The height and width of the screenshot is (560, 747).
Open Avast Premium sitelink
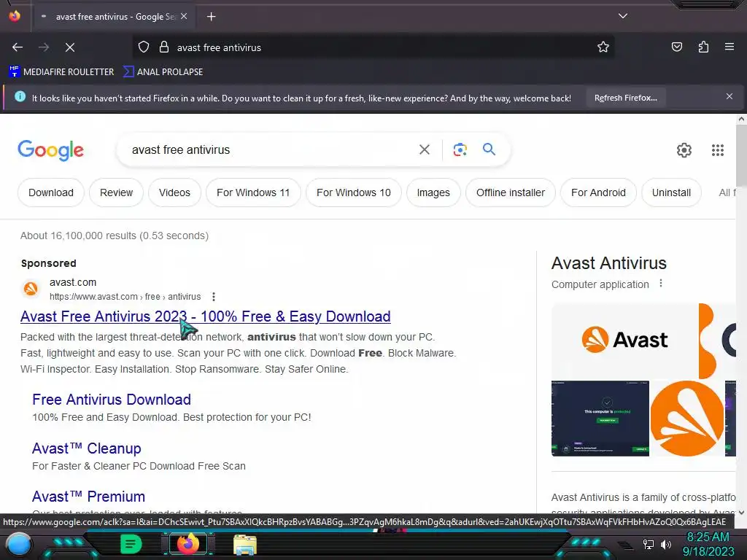pos(88,497)
